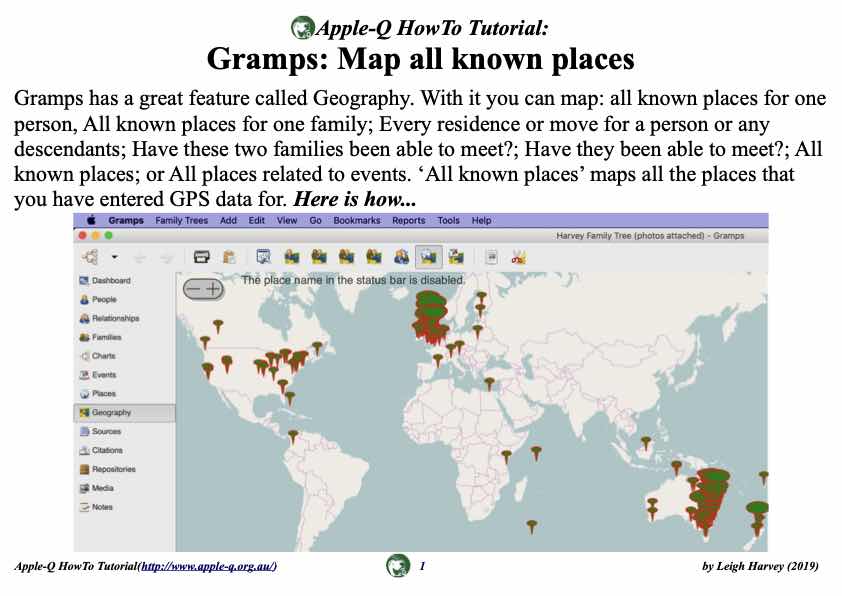842x596 pixels.
Task: Open the clipboard toolbar icon
Action: pyautogui.click(x=229, y=257)
